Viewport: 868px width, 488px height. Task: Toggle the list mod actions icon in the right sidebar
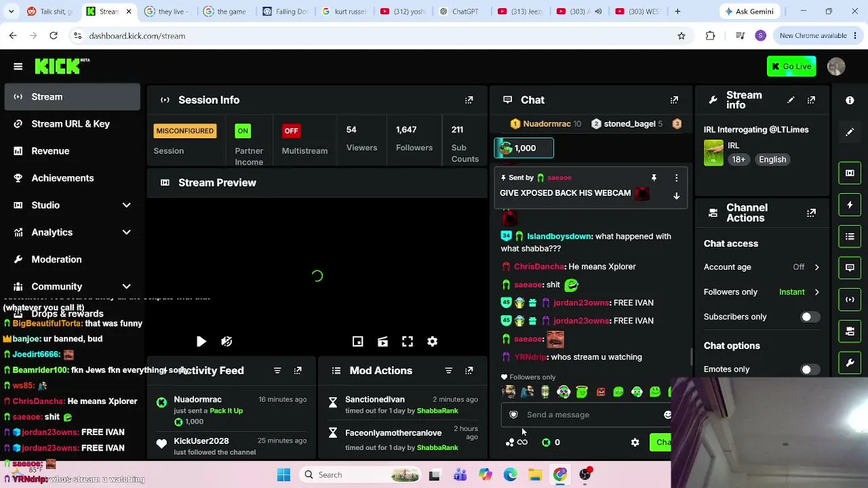850,237
